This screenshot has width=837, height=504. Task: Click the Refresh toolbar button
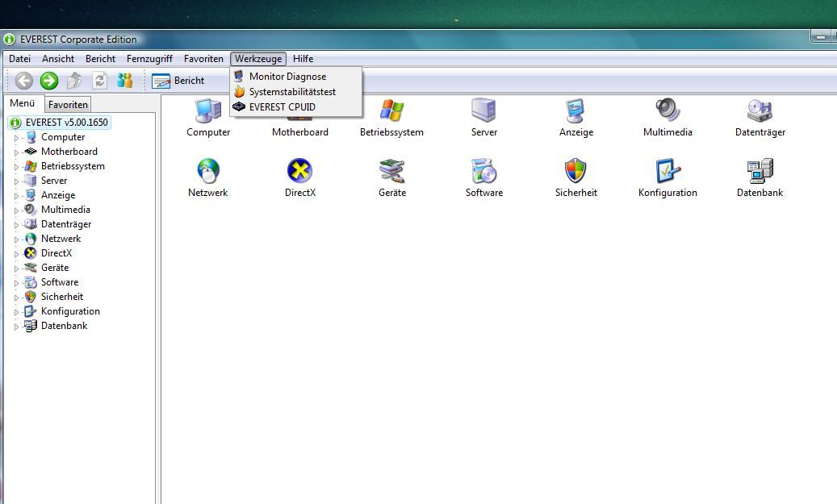click(x=100, y=81)
